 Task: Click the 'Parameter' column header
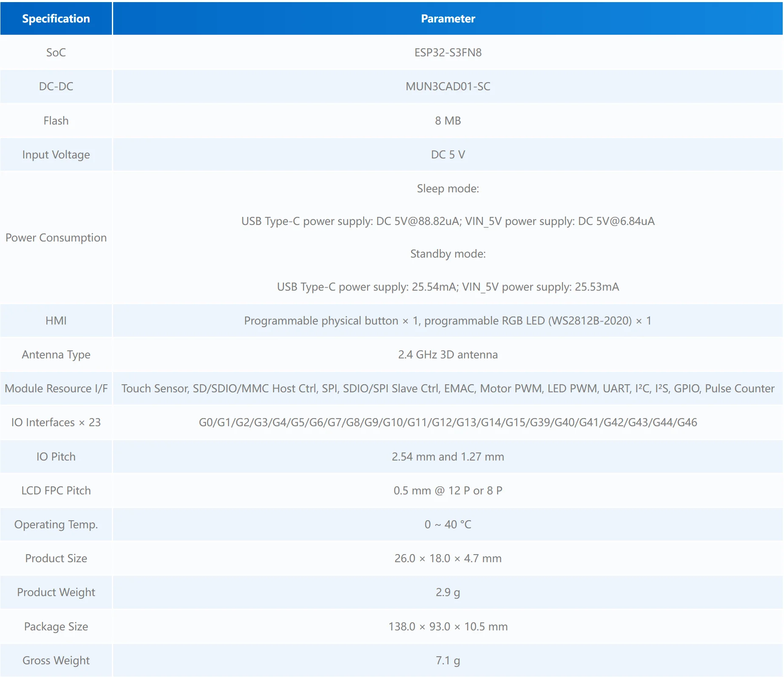coord(448,19)
